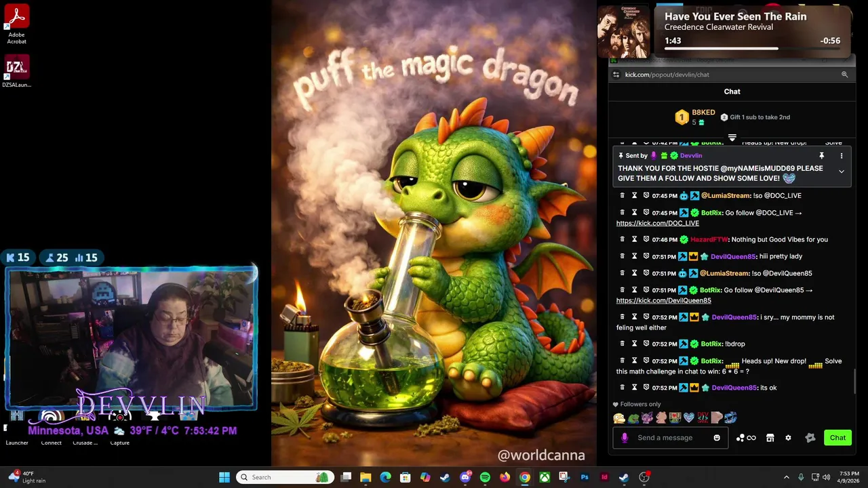Screen dimensions: 868x488
Task: Open chat settings gear icon
Action: pos(788,438)
